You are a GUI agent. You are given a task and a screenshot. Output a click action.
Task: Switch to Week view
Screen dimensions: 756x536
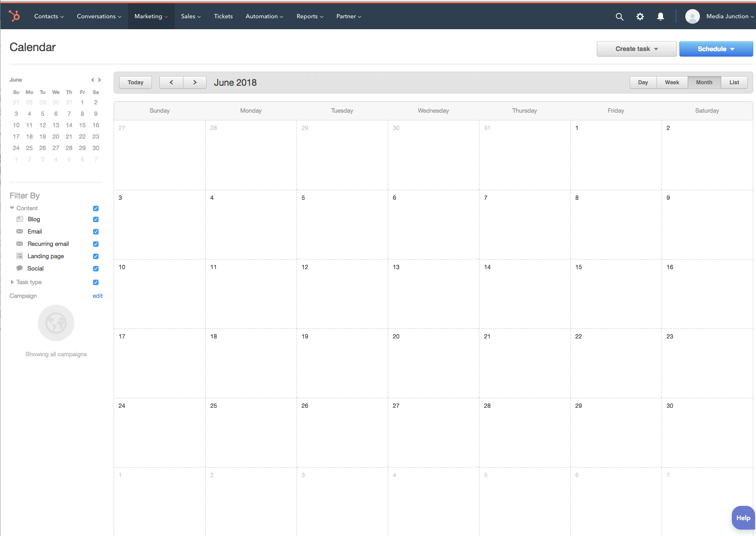(x=672, y=83)
